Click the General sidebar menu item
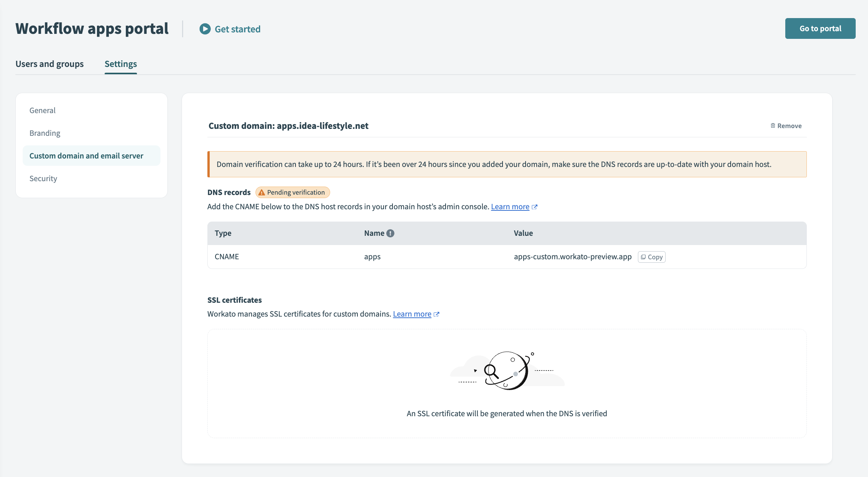Image resolution: width=868 pixels, height=477 pixels. point(42,110)
